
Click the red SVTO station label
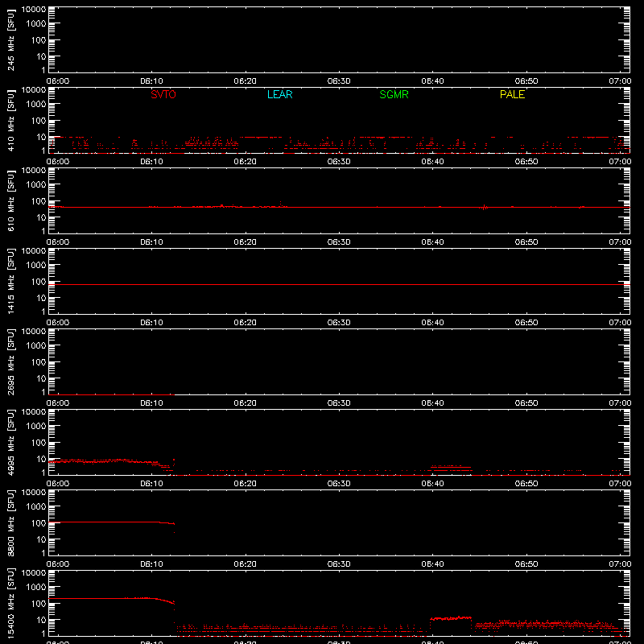pyautogui.click(x=163, y=94)
